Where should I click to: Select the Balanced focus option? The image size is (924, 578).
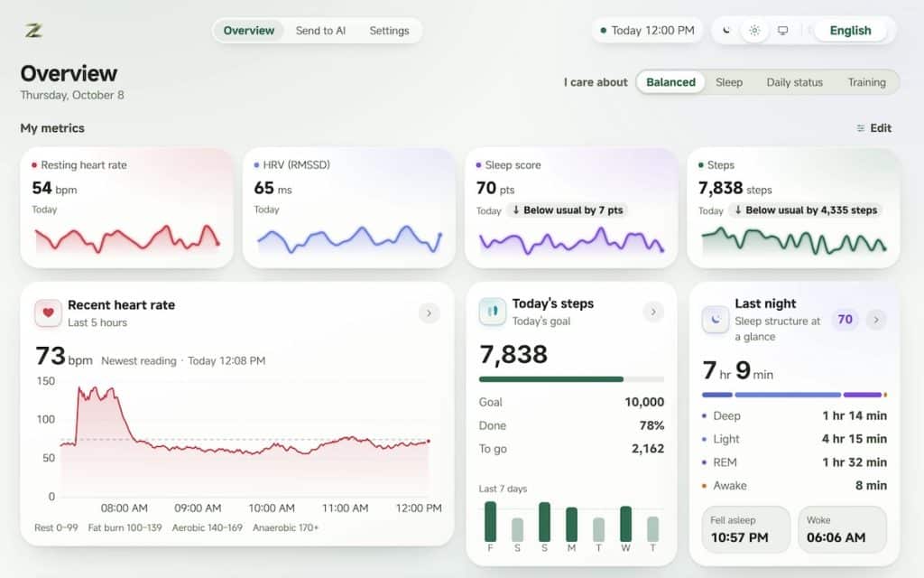coord(670,82)
